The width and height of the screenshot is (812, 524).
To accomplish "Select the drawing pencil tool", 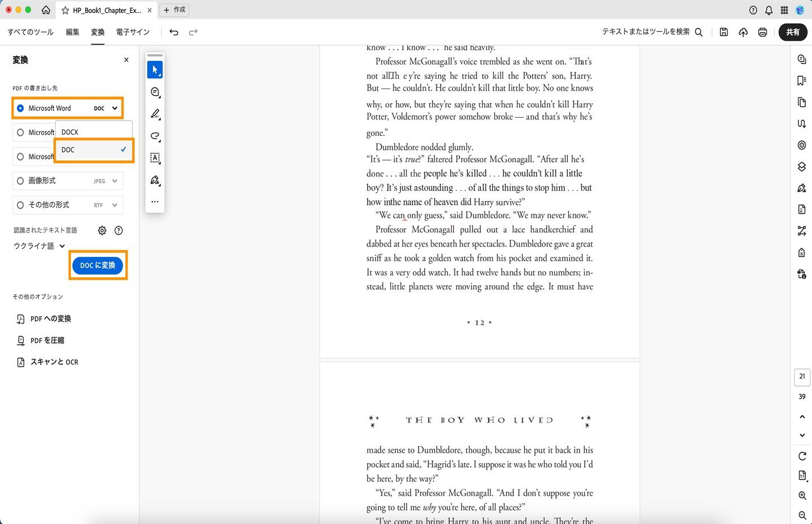I will 155,114.
